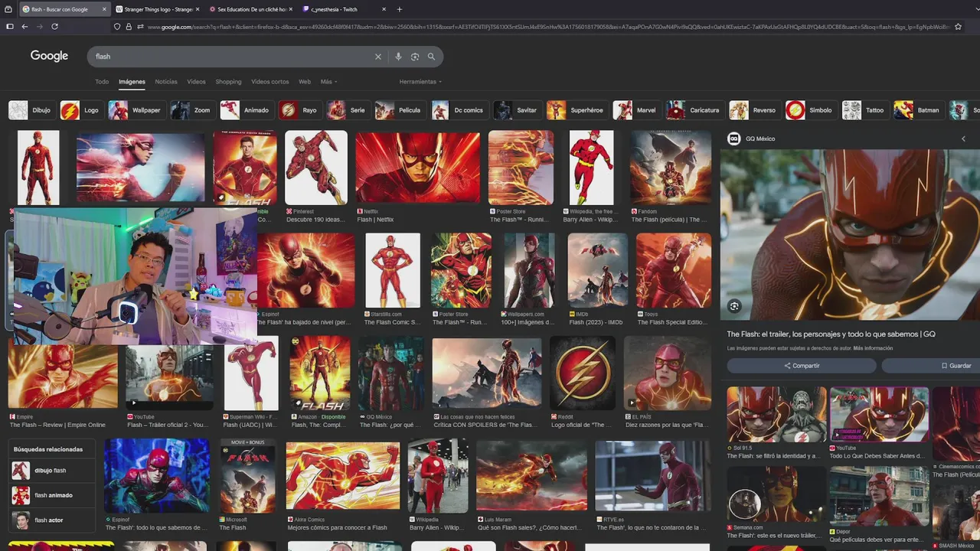Close the flash - Buscar con Google tab
The height and width of the screenshot is (551, 980).
(104, 9)
